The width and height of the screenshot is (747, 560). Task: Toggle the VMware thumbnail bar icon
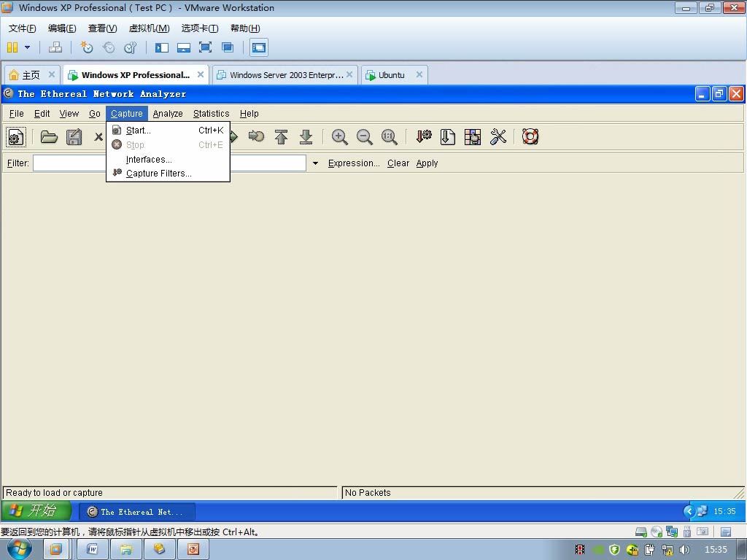183,47
